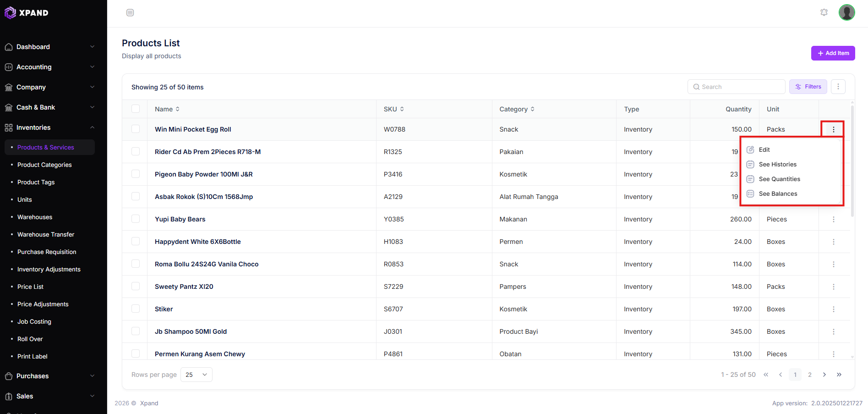Image resolution: width=868 pixels, height=414 pixels.
Task: Check the Happydent White 6X6Bottle row
Action: [x=136, y=241]
